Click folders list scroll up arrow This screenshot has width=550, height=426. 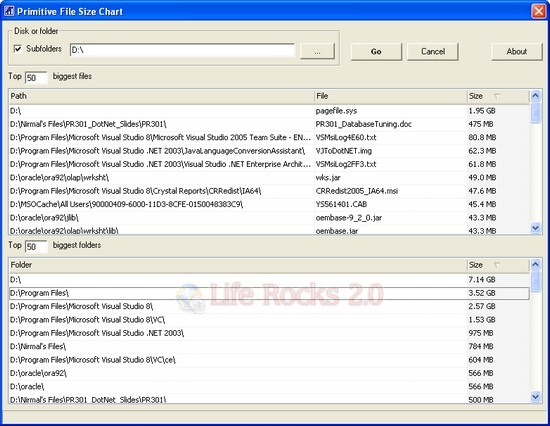pyautogui.click(x=535, y=264)
